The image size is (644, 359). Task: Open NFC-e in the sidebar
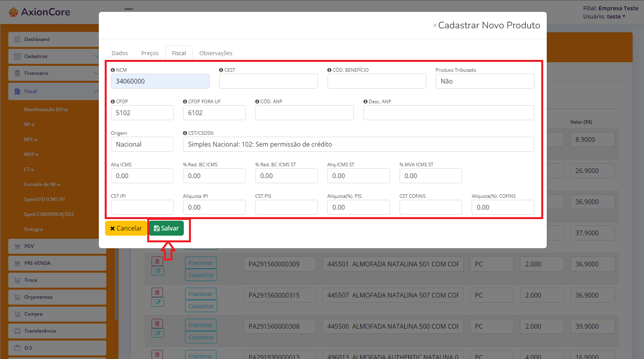[31, 140]
